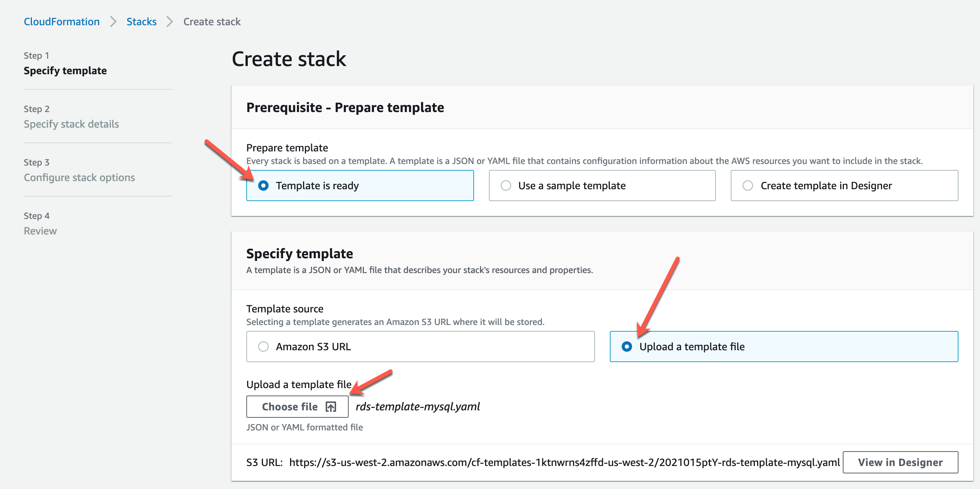Click the Create stack breadcrumb text

[x=212, y=22]
